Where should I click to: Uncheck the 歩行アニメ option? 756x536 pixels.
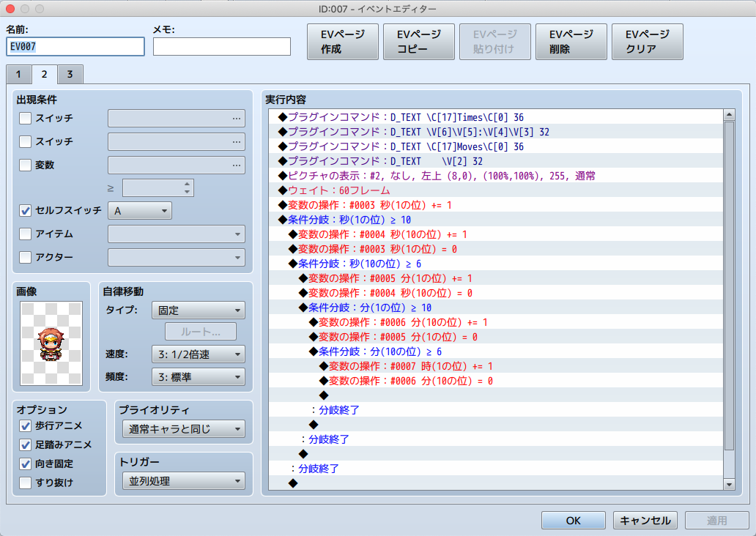pos(25,425)
